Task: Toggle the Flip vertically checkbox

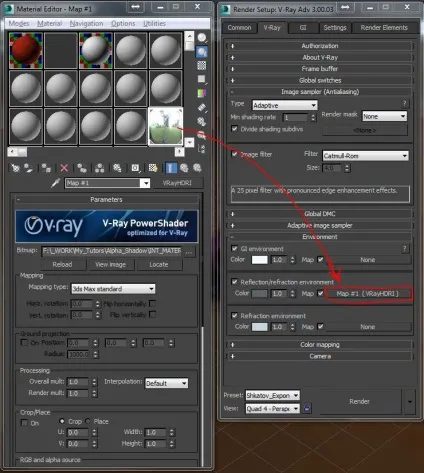Action: click(x=153, y=314)
